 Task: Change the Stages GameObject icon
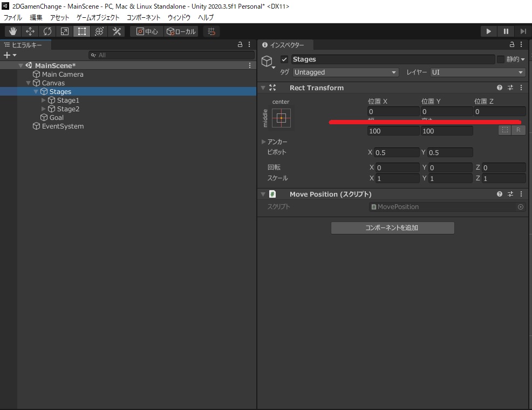coord(268,62)
